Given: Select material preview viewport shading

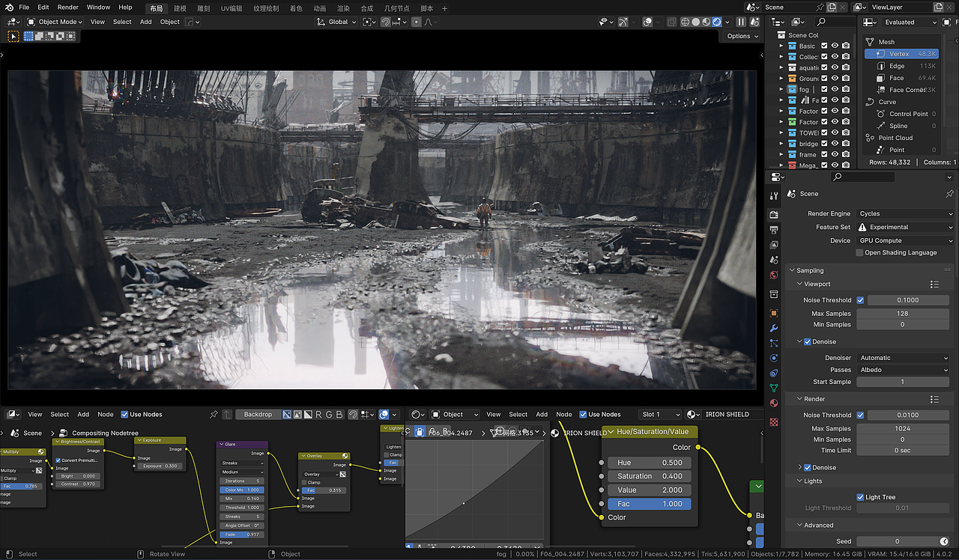Looking at the screenshot, I should [706, 22].
